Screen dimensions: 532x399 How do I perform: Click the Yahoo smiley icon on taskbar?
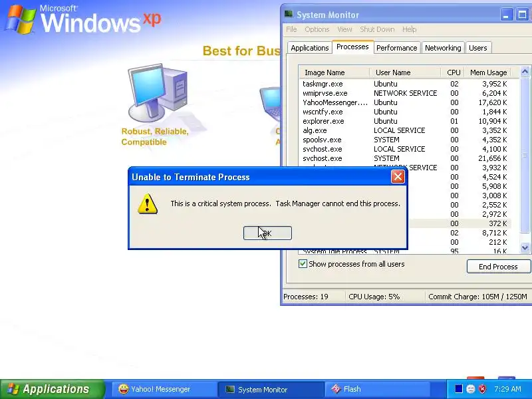pyautogui.click(x=123, y=389)
